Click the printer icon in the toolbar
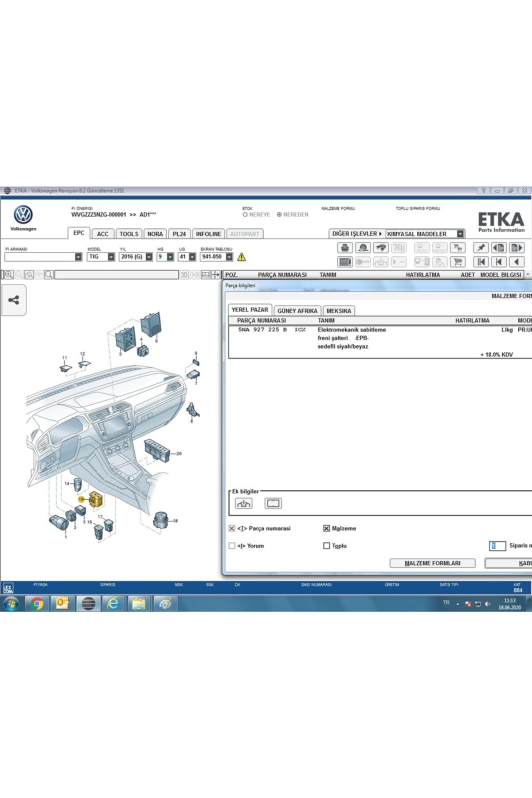532x798 pixels. (x=345, y=248)
